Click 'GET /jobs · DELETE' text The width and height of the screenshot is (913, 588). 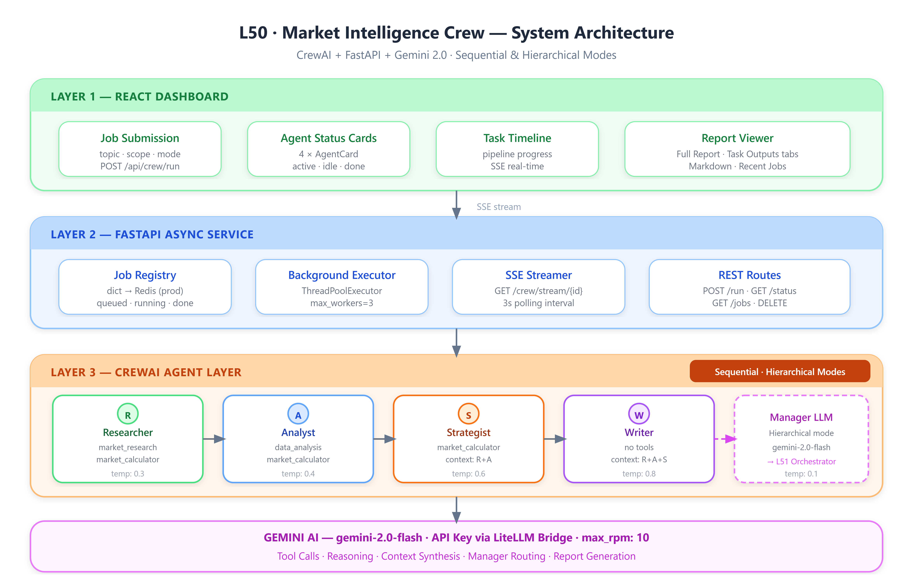tap(750, 303)
